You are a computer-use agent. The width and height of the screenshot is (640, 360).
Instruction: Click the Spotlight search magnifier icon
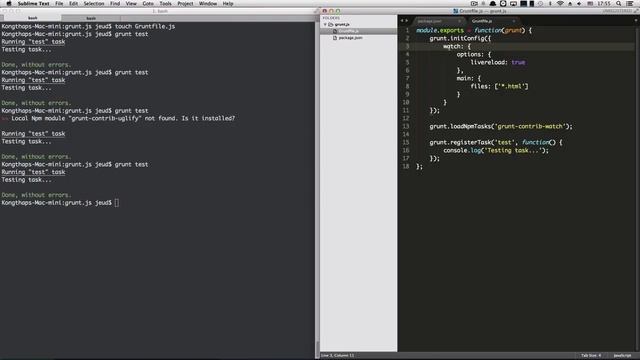pos(619,3)
